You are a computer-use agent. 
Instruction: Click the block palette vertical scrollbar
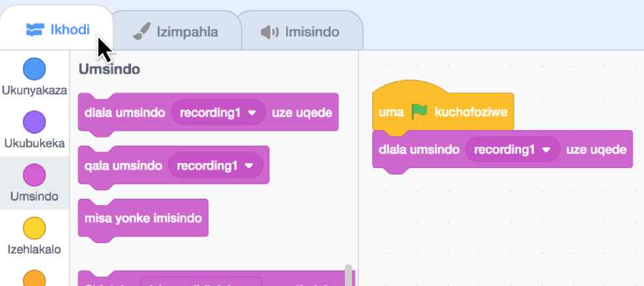coord(348,275)
